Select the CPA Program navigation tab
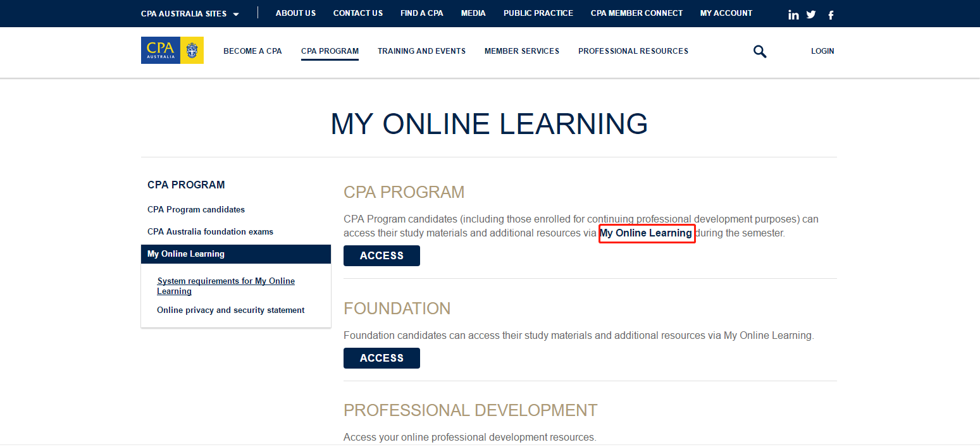This screenshot has height=447, width=980. [330, 51]
